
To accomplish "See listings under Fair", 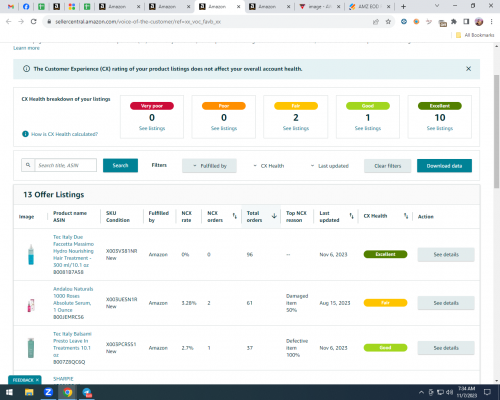I will coord(296,128).
